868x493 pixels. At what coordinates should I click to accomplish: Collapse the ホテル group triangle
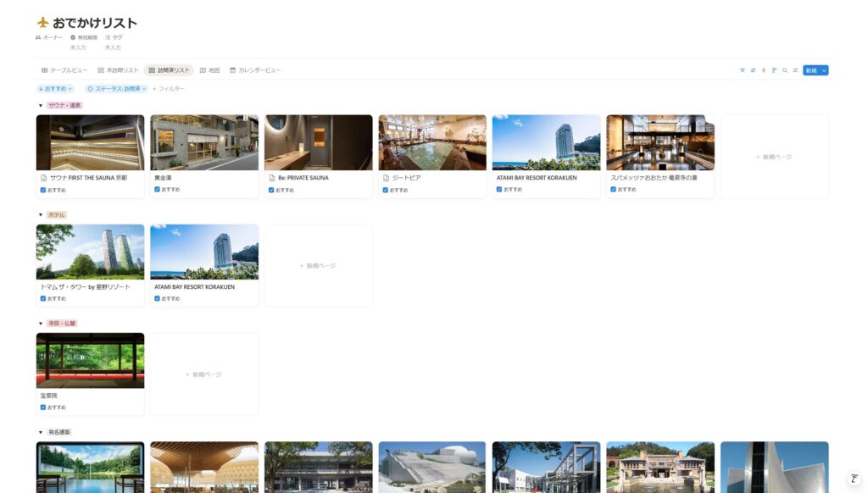click(x=40, y=215)
